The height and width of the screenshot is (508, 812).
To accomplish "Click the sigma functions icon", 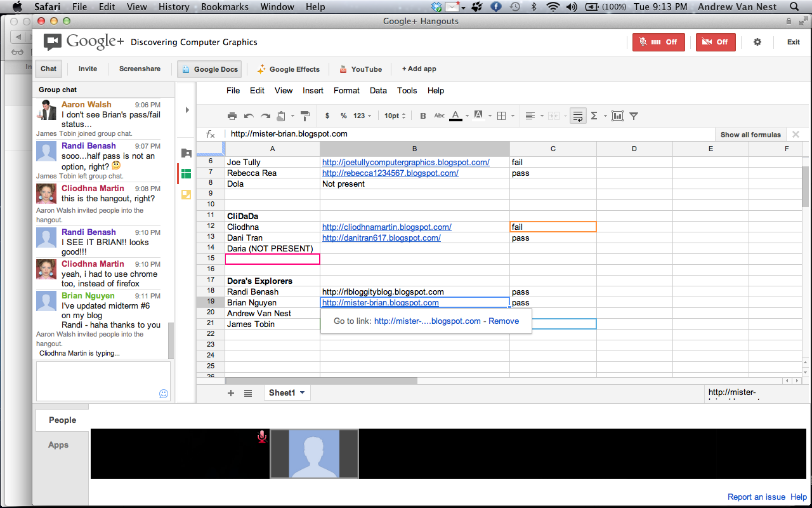I will click(x=594, y=116).
